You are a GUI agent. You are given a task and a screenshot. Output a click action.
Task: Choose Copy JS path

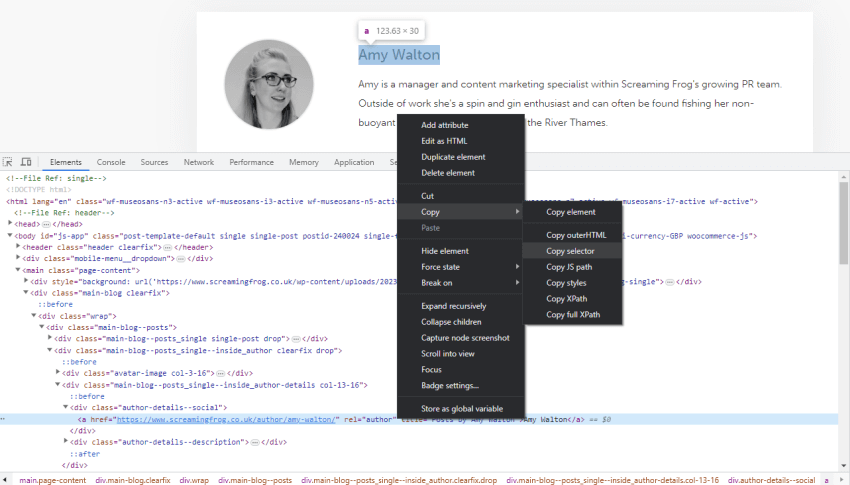point(572,267)
